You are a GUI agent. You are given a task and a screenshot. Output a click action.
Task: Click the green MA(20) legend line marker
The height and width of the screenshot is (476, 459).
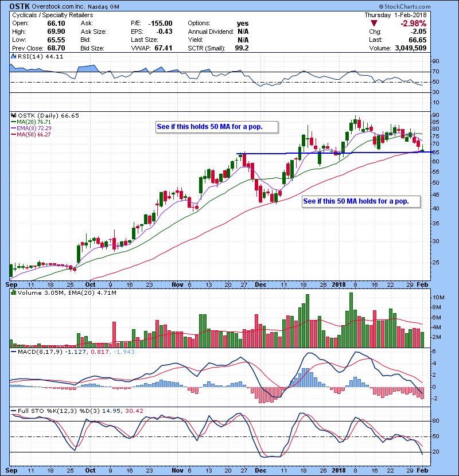(14, 122)
